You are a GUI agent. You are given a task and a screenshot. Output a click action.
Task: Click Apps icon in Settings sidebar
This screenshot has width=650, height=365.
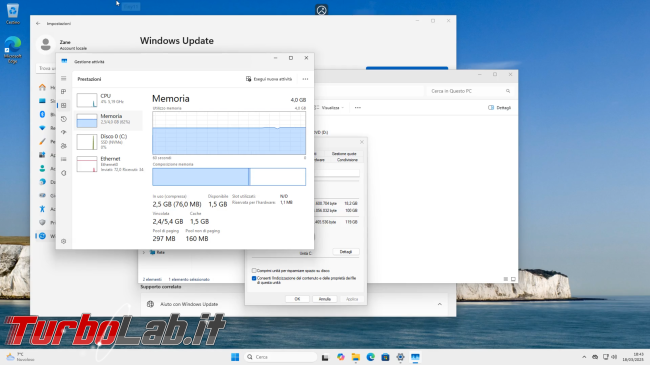tap(42, 155)
